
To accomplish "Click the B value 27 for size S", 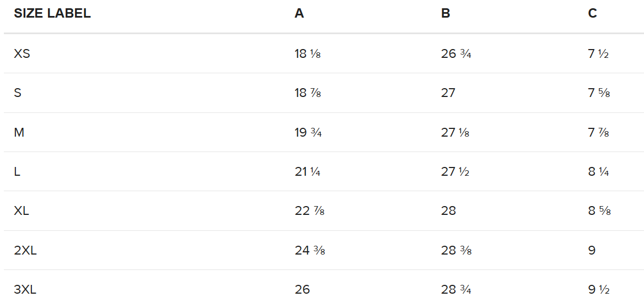I will pyautogui.click(x=448, y=93).
